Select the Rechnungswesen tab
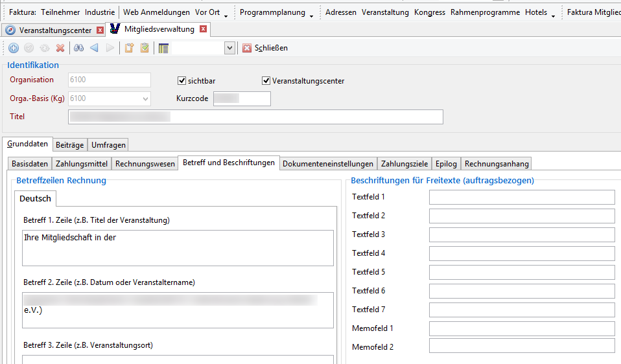This screenshot has height=364, width=621. coord(145,164)
